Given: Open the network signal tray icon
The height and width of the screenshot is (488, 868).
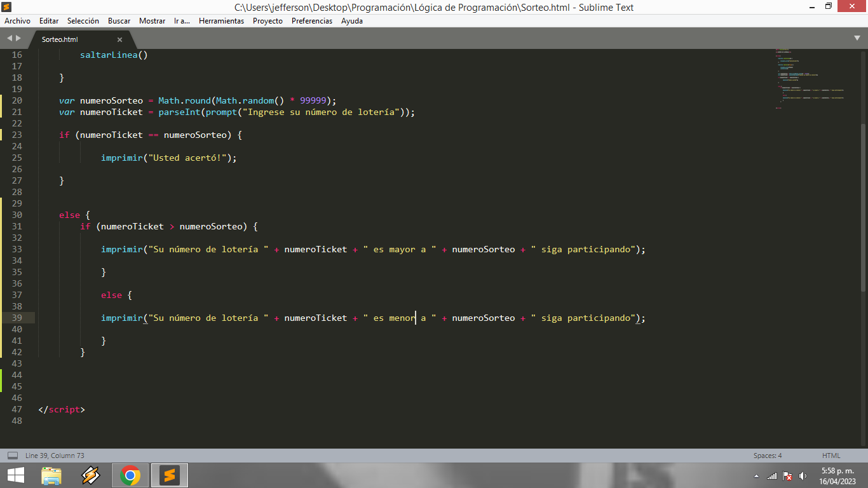Looking at the screenshot, I should pyautogui.click(x=772, y=476).
